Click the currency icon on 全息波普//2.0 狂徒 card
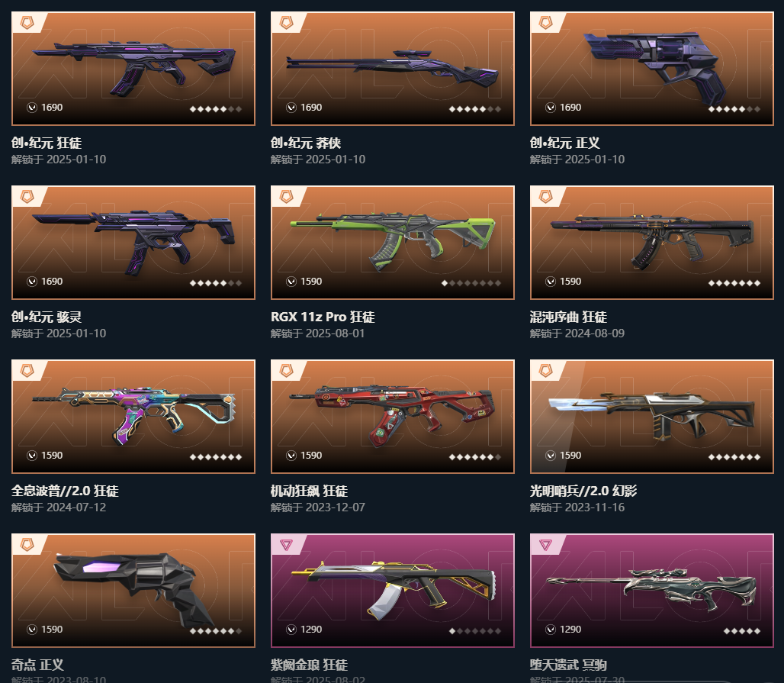The height and width of the screenshot is (683, 784). [32, 456]
